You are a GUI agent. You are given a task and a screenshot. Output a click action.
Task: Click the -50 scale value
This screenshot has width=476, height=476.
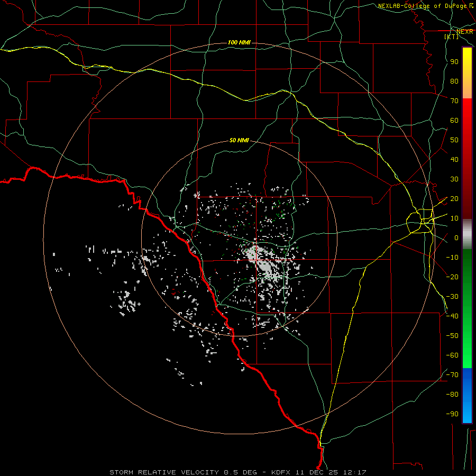pos(452,336)
